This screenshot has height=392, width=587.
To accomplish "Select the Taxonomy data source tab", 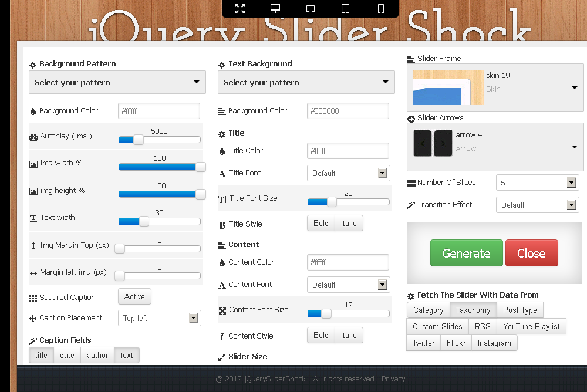I will (473, 310).
